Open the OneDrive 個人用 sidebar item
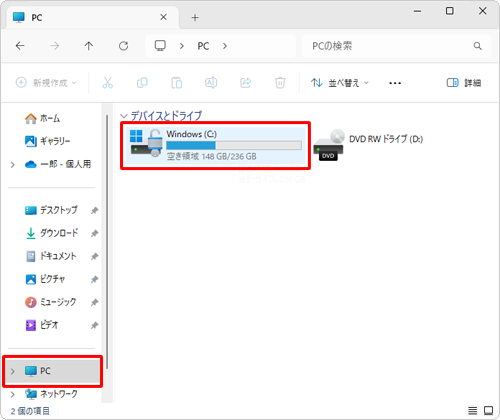Screen dimensions: 500x420 click(x=58, y=164)
